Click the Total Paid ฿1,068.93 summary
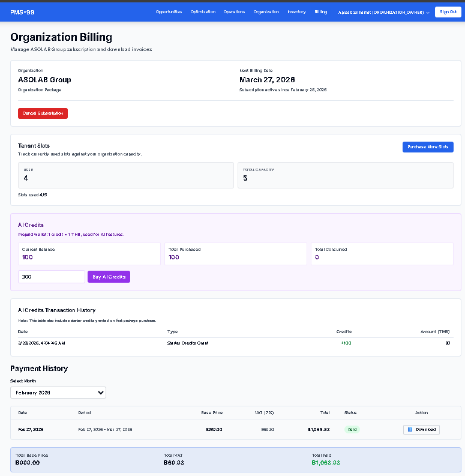The height and width of the screenshot is (476, 465). tap(326, 463)
